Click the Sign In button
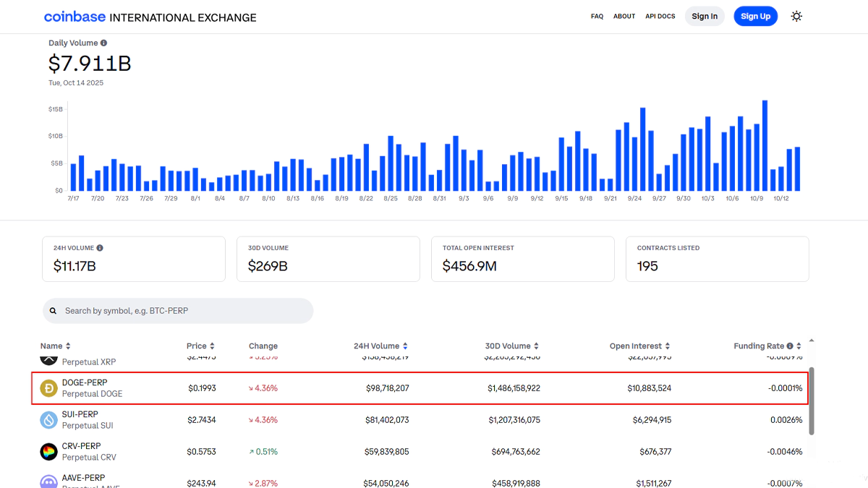 click(705, 17)
